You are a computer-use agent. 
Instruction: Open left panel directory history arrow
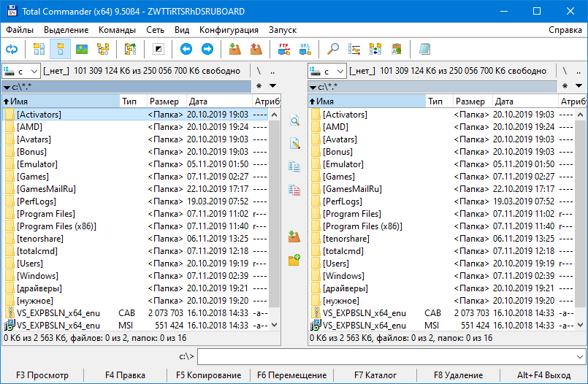[x=272, y=86]
